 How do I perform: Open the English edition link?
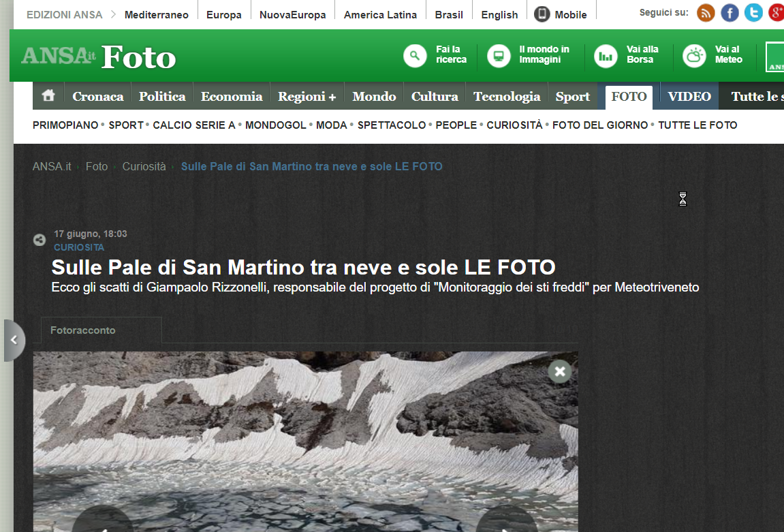(x=499, y=14)
